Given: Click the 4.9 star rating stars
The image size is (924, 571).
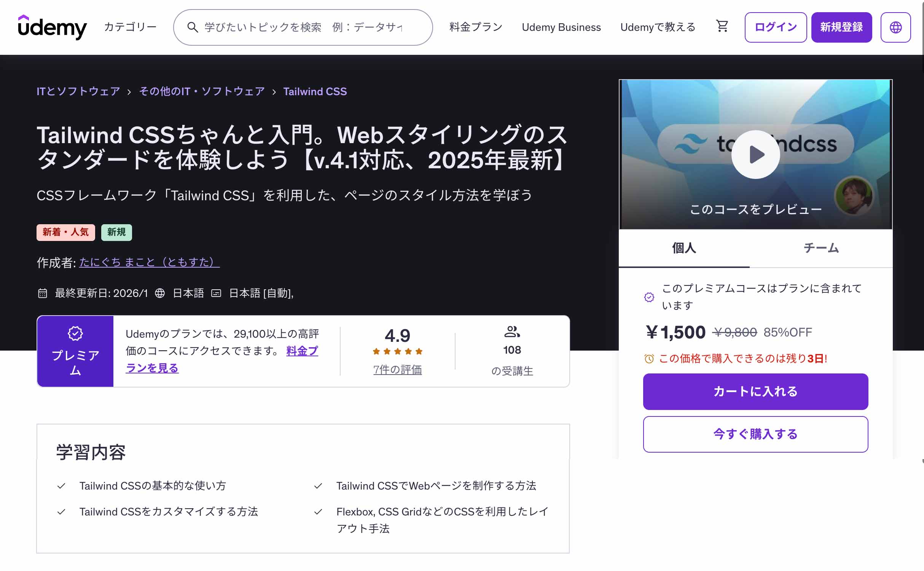Looking at the screenshot, I should click(397, 351).
